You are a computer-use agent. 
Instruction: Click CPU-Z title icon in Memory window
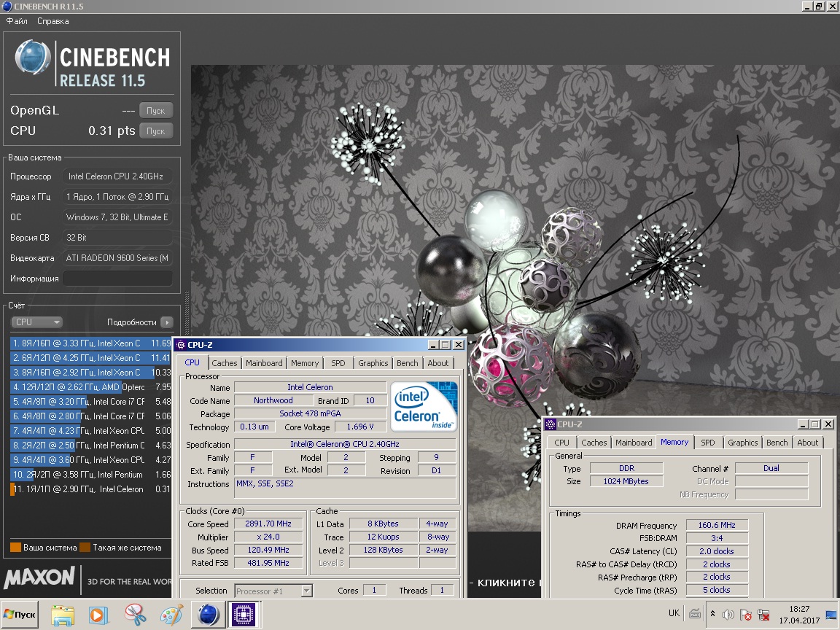tap(551, 424)
